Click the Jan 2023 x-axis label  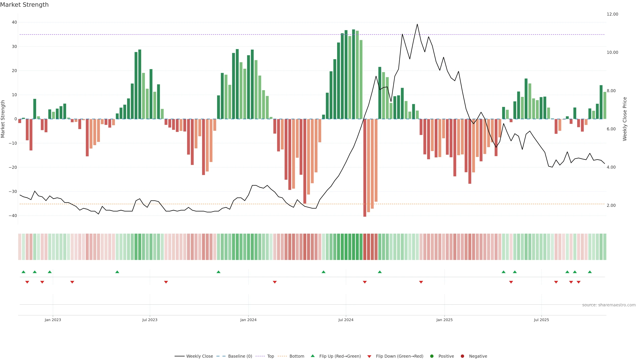pyautogui.click(x=53, y=320)
